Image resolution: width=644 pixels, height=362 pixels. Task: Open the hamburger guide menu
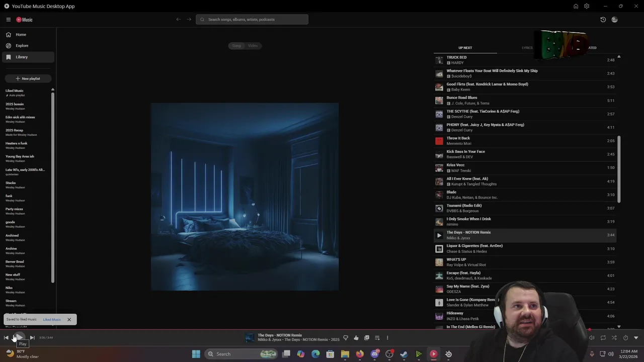[8, 20]
